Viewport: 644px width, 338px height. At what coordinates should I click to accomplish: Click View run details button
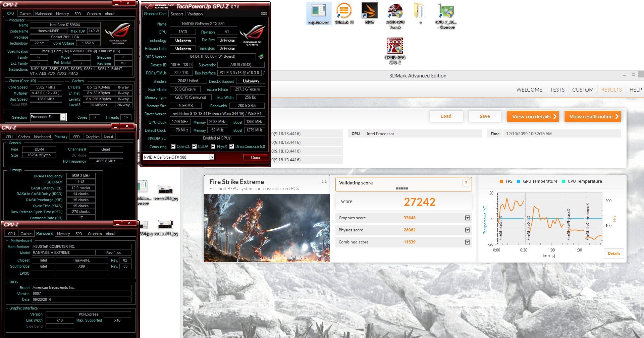coord(533,116)
